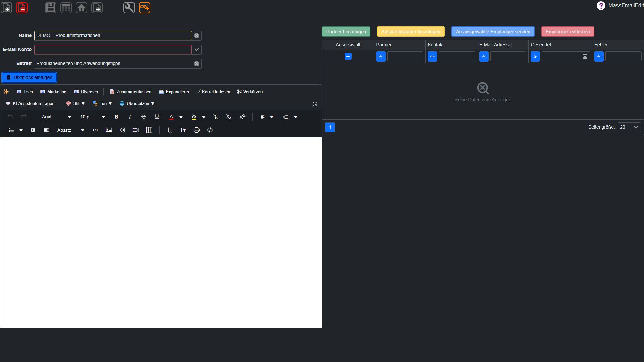The image size is (644, 362).
Task: Toggle bold formatting
Action: [116, 117]
